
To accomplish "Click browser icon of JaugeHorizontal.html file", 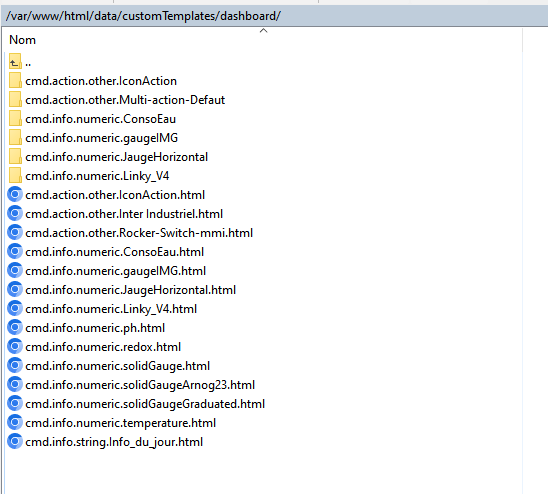I will coord(15,289).
